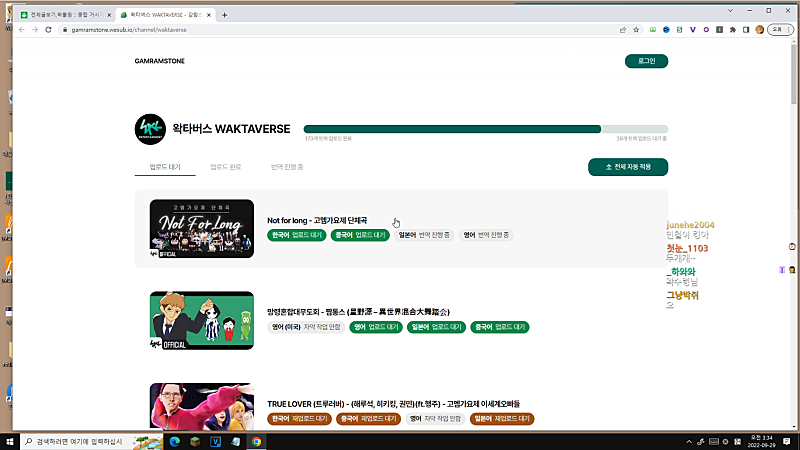
Task: Click 중국어 업로드 대기 badge for Not for long
Action: (x=360, y=235)
